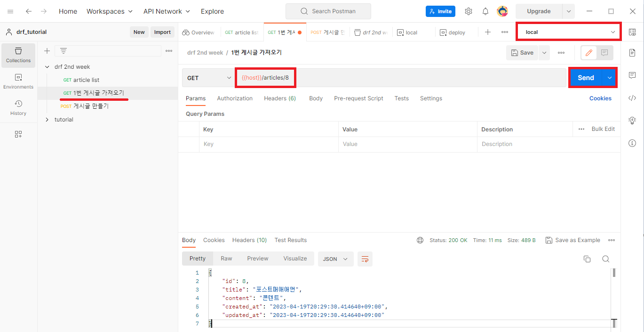Show response in Pretty view

coord(198,259)
